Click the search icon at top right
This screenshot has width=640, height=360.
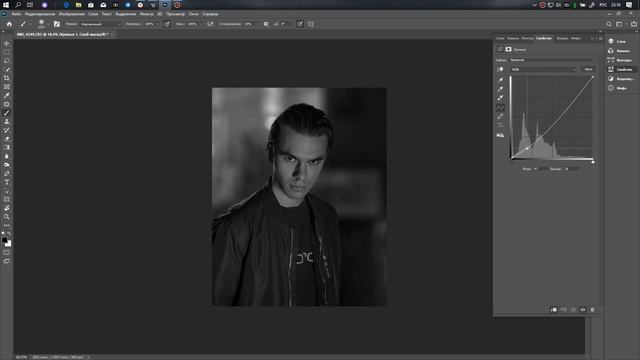(x=609, y=24)
